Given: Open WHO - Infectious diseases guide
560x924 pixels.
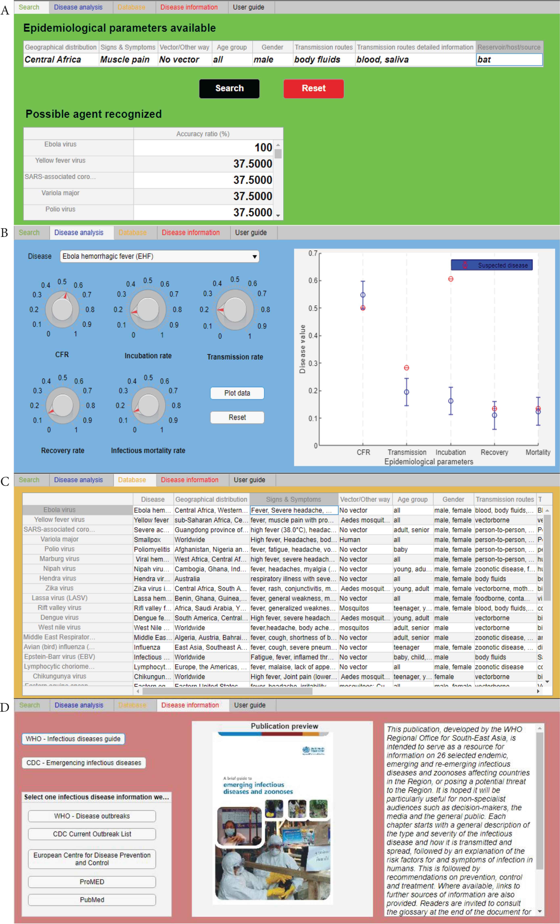Looking at the screenshot, I should [x=73, y=739].
